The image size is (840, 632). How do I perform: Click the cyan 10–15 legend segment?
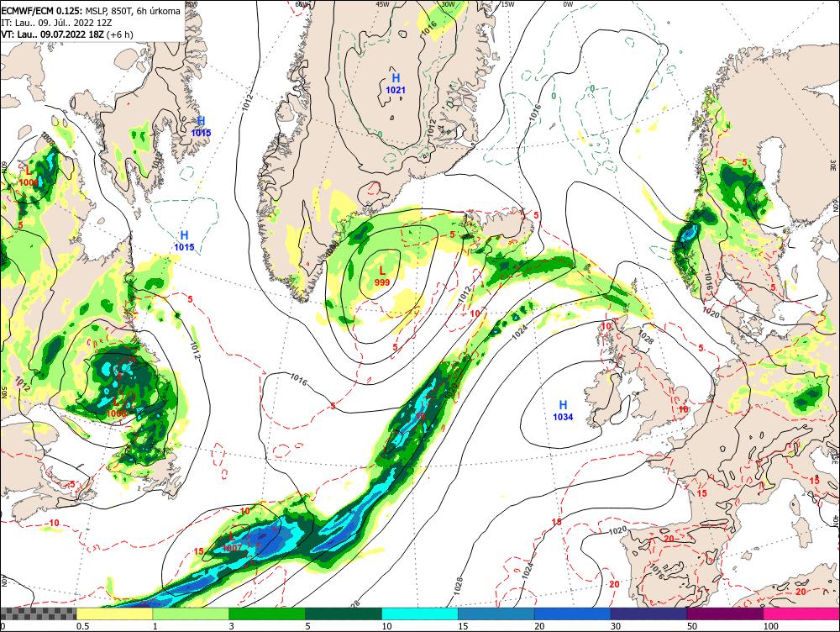click(420, 614)
